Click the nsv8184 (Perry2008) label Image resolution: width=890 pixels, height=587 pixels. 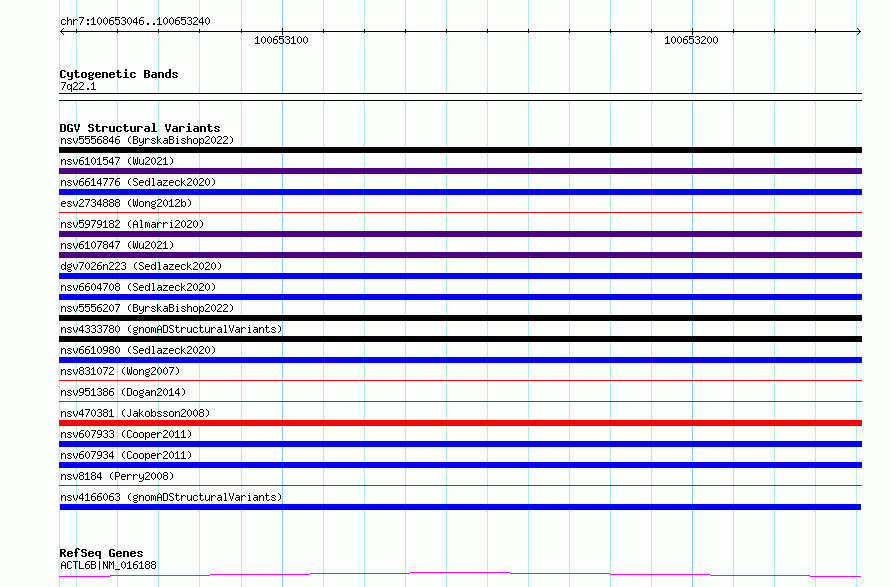[x=117, y=476]
